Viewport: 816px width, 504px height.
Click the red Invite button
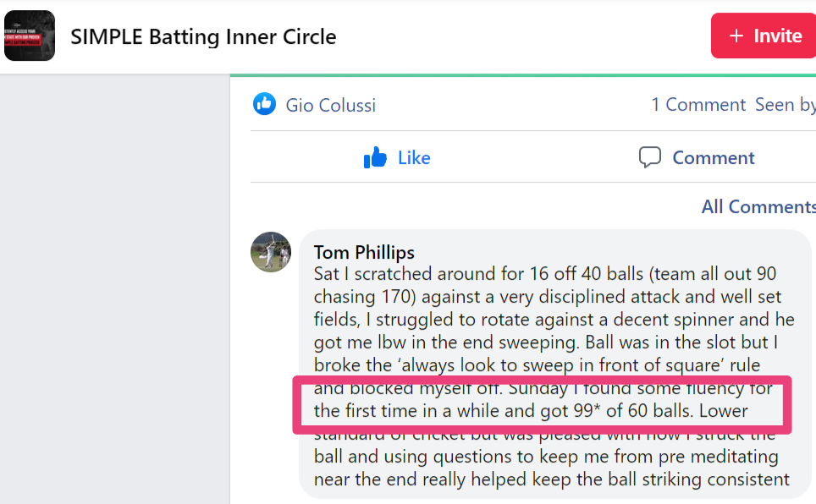(x=764, y=36)
